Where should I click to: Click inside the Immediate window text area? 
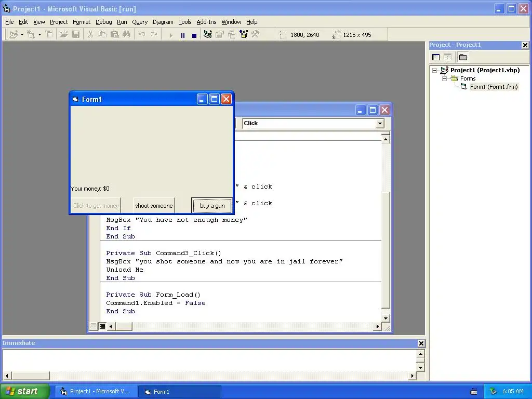(x=210, y=361)
